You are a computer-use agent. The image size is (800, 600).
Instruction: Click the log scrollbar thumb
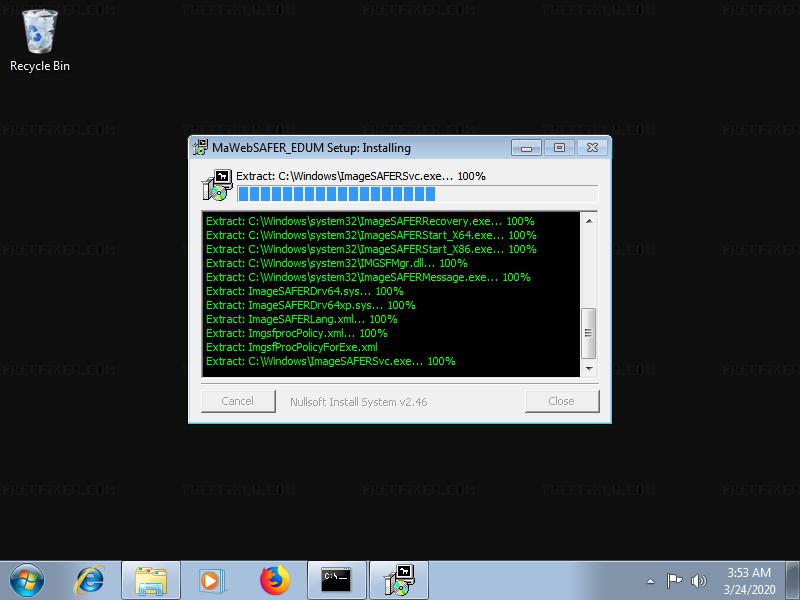click(589, 333)
